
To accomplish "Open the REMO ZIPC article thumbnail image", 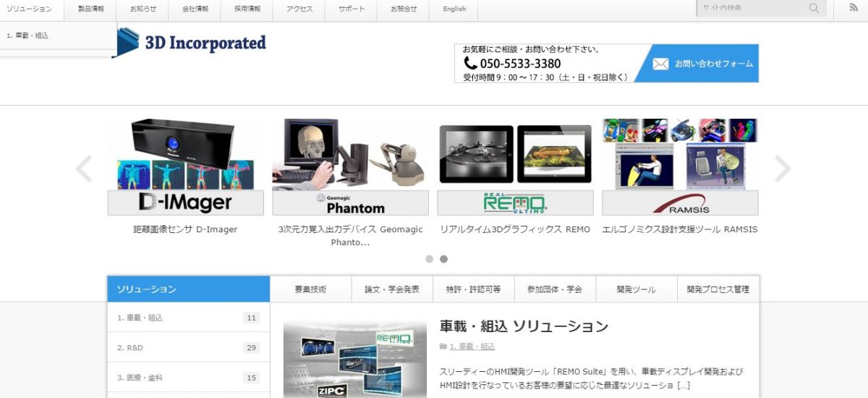I will coord(355,360).
